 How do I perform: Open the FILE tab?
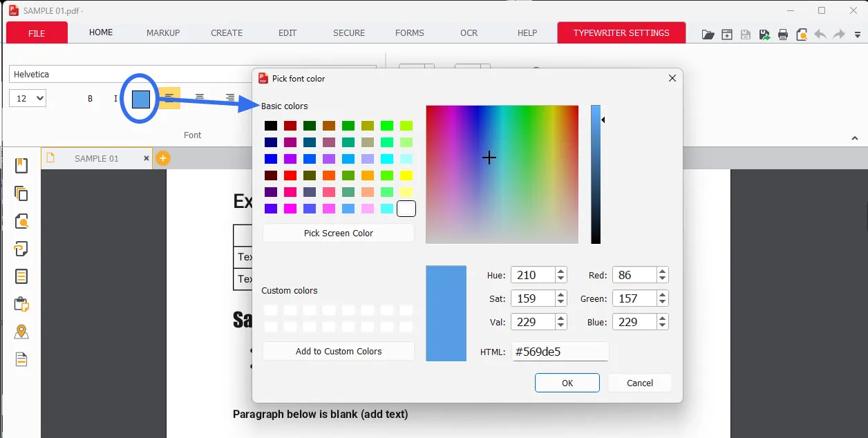[37, 32]
